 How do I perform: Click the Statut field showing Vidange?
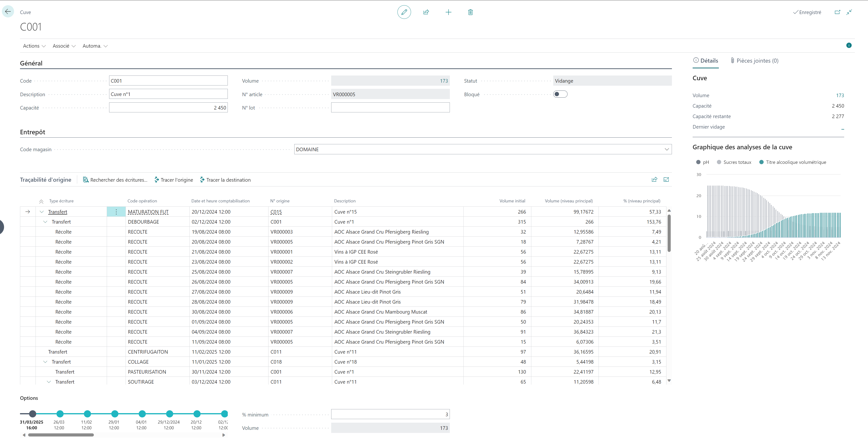[x=612, y=81]
